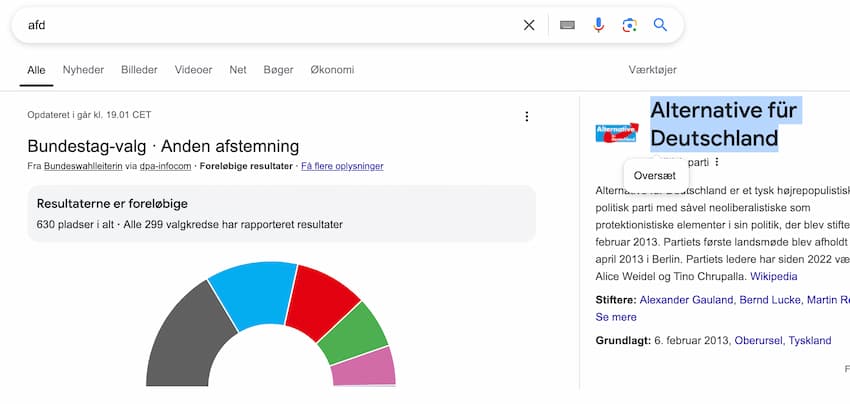Click the pink segment of the seat chart
Screen dimensions: 850x404
[x=364, y=367]
